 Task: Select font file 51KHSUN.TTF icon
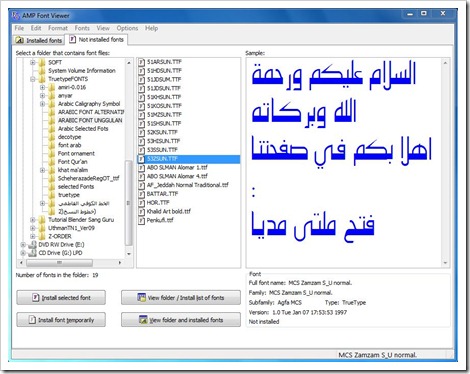click(x=142, y=97)
